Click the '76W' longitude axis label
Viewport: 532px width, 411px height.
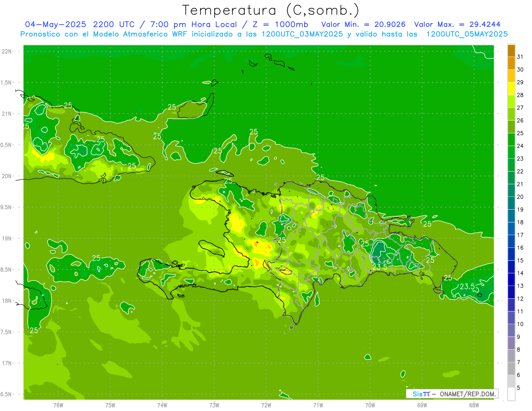coord(58,405)
